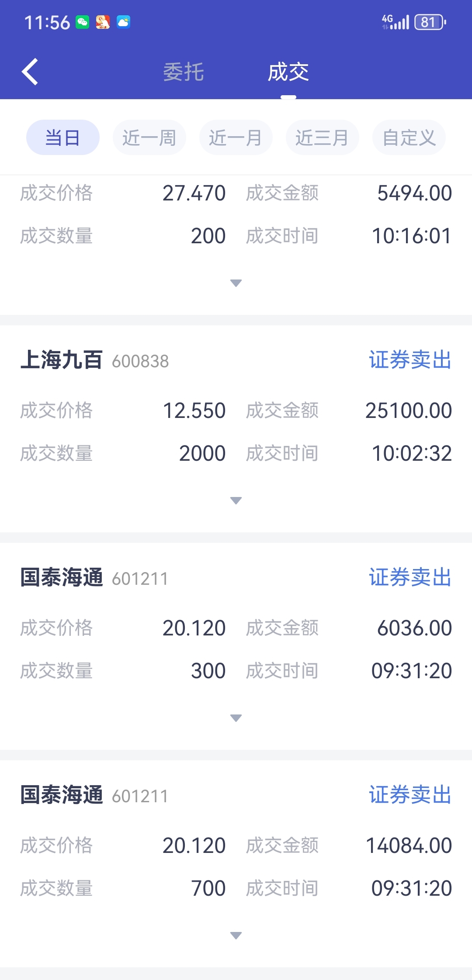
Task: Open the WeChat notification icon
Action: 82,22
